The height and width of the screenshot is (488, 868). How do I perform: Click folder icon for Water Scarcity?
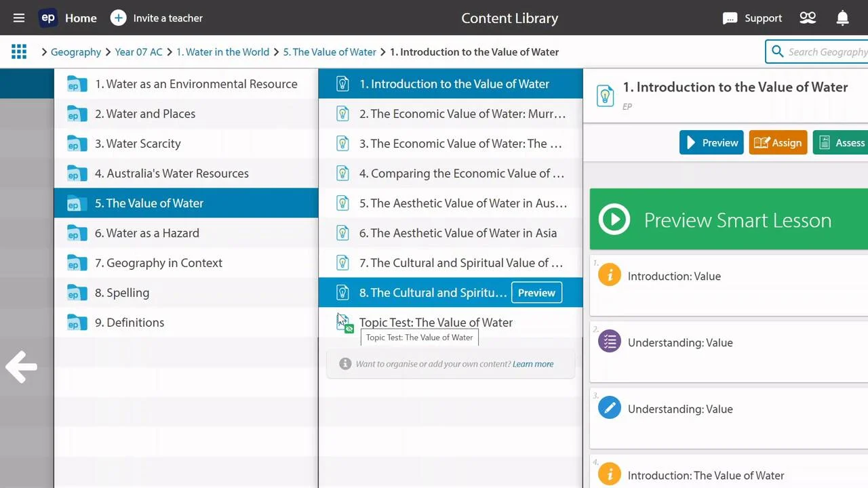click(x=77, y=144)
